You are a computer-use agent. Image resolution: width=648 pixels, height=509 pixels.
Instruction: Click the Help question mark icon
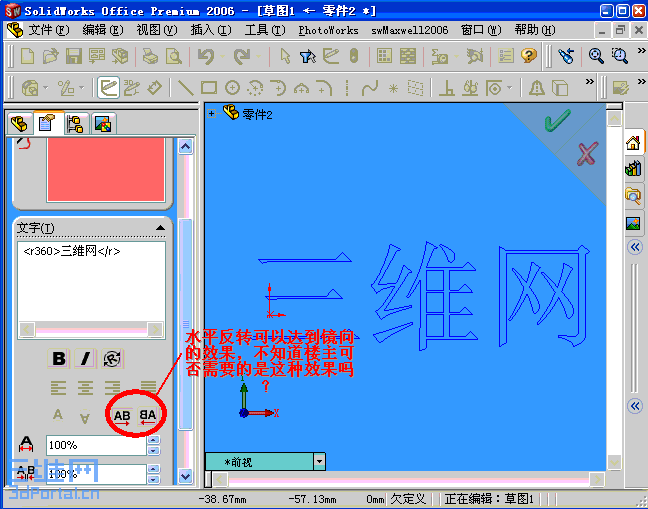click(x=529, y=55)
